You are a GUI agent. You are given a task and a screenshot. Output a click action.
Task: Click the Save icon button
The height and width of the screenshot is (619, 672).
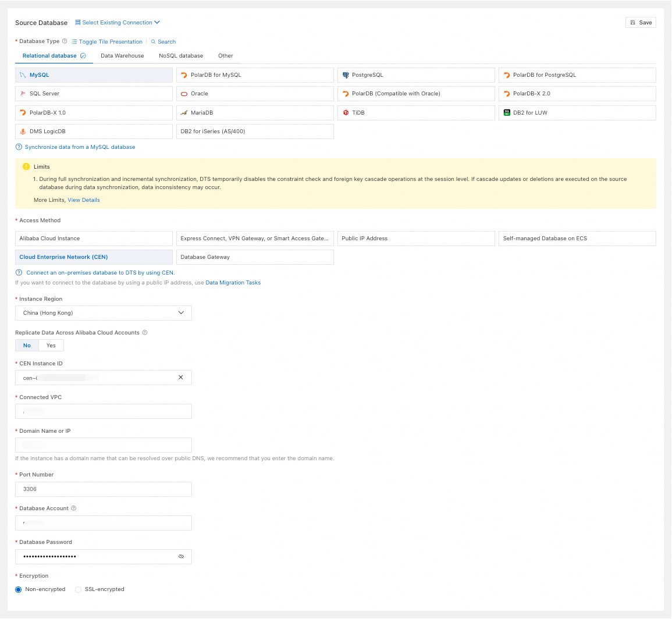pyautogui.click(x=641, y=23)
